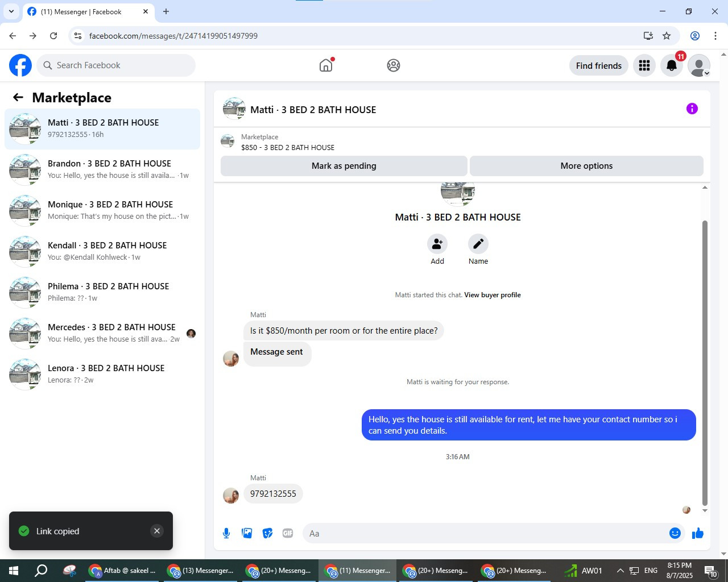Click the install app icon in address bar
The height and width of the screenshot is (582, 728).
648,36
